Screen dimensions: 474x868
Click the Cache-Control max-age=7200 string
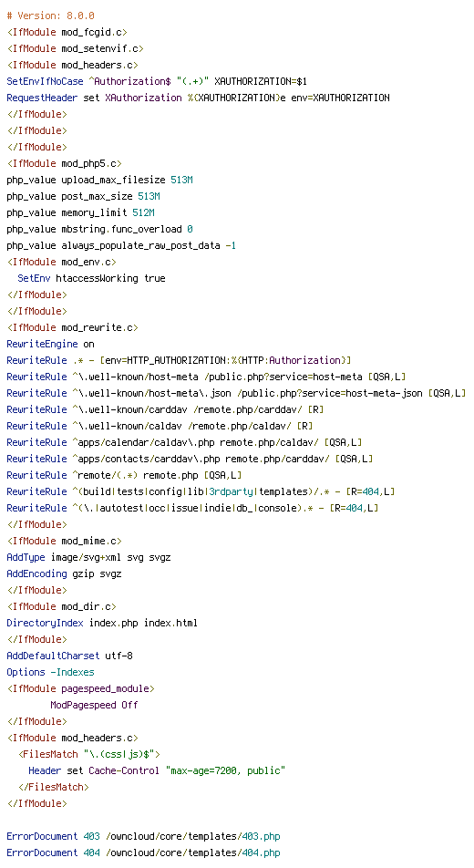pos(225,770)
